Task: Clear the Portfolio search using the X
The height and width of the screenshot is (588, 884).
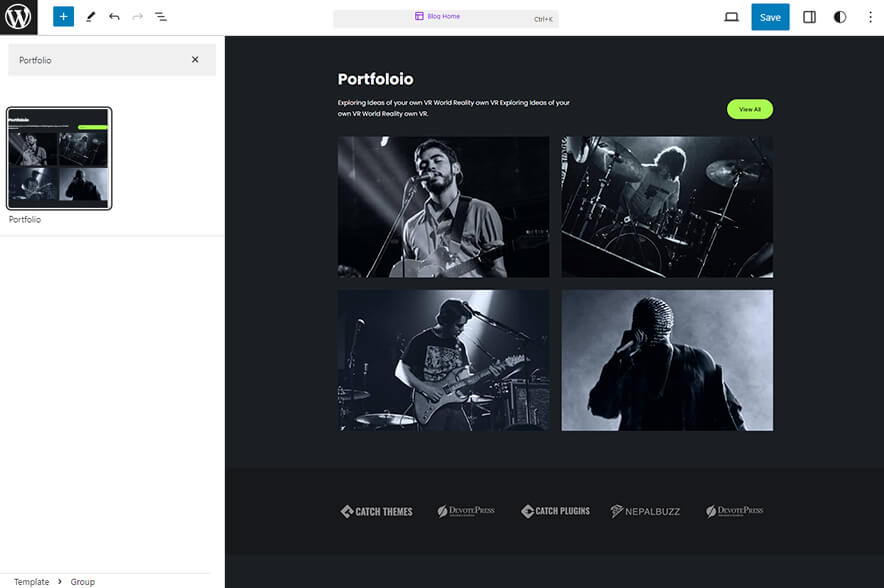Action: 196,60
